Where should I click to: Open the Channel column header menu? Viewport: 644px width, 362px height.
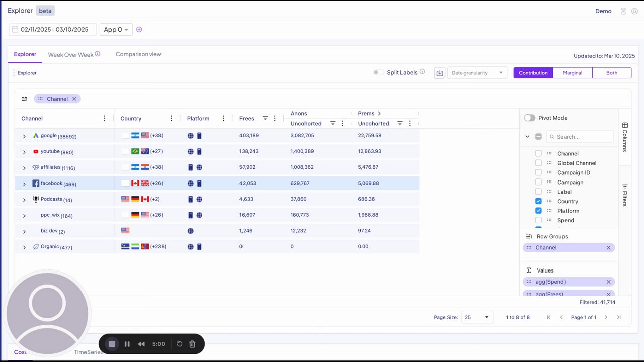coord(105,118)
